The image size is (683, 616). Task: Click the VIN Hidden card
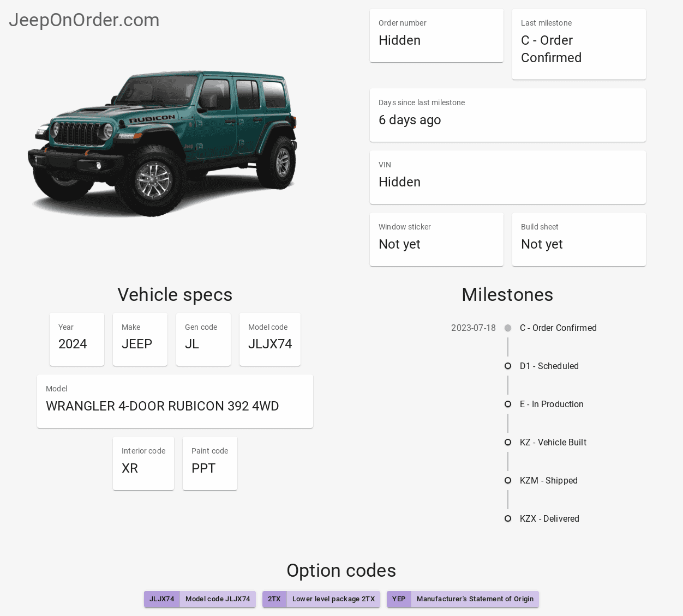click(x=508, y=177)
